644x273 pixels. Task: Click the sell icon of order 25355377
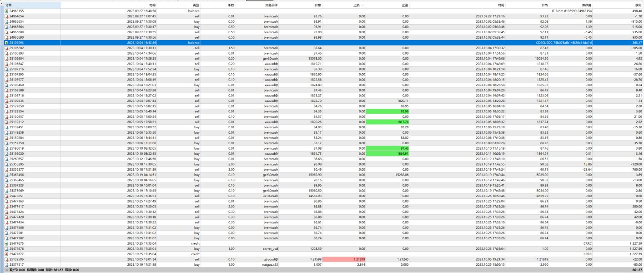6,170
